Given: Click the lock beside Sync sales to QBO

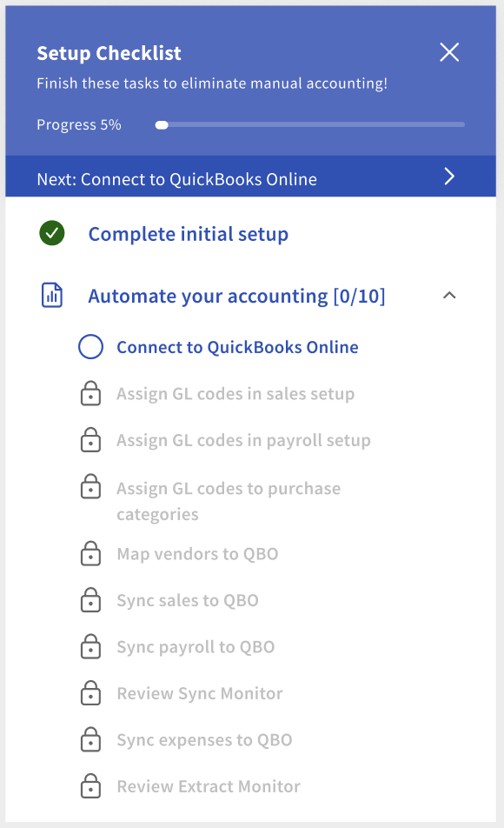Looking at the screenshot, I should point(90,600).
